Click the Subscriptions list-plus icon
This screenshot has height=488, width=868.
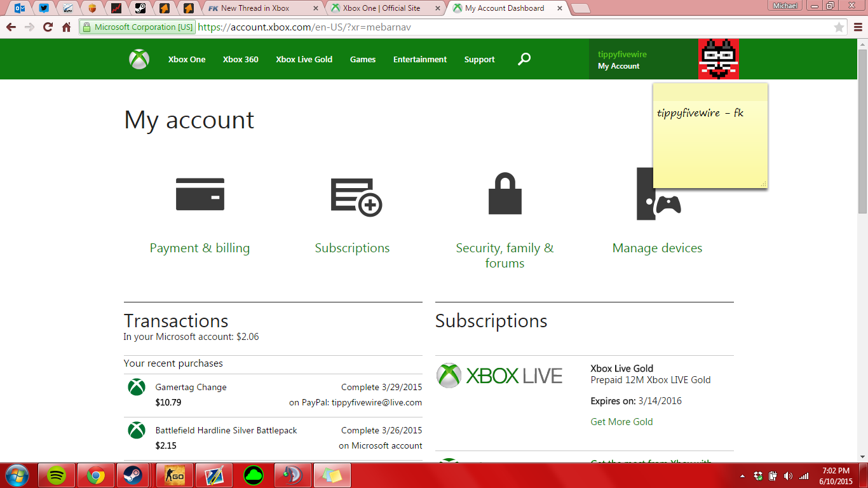click(356, 197)
